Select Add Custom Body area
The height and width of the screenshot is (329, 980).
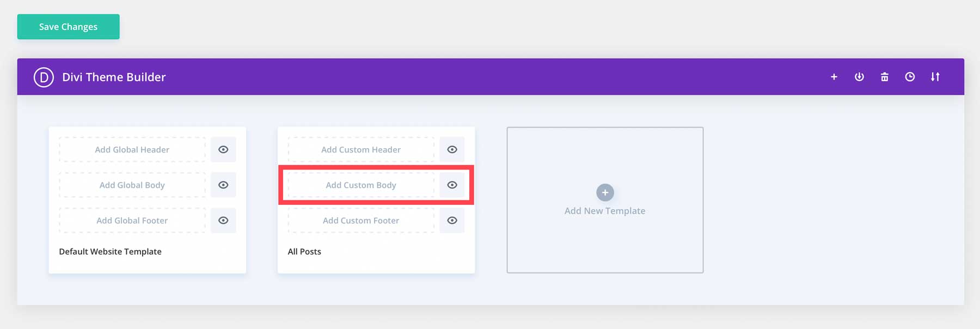pos(361,185)
